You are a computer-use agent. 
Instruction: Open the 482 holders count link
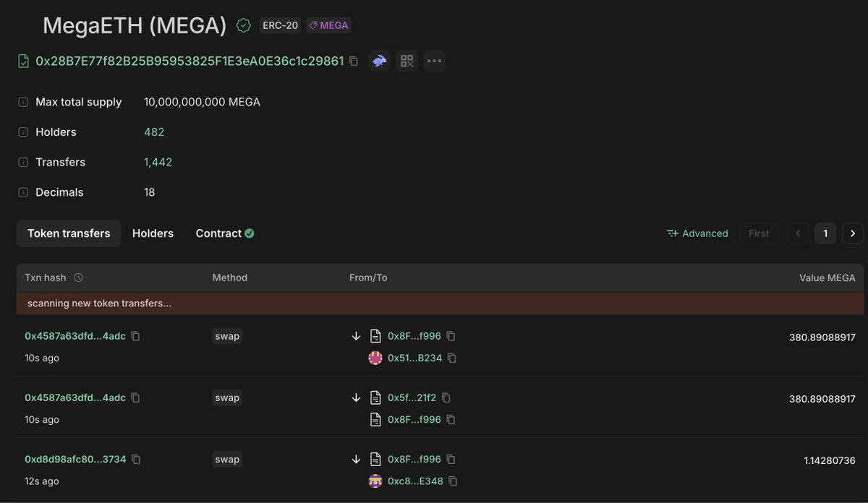point(154,132)
